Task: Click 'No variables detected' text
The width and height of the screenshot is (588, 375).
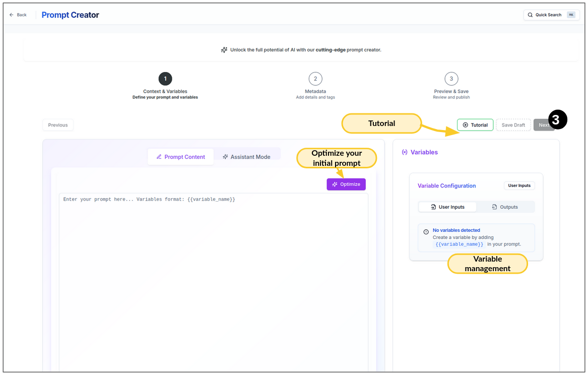Action: 456,230
